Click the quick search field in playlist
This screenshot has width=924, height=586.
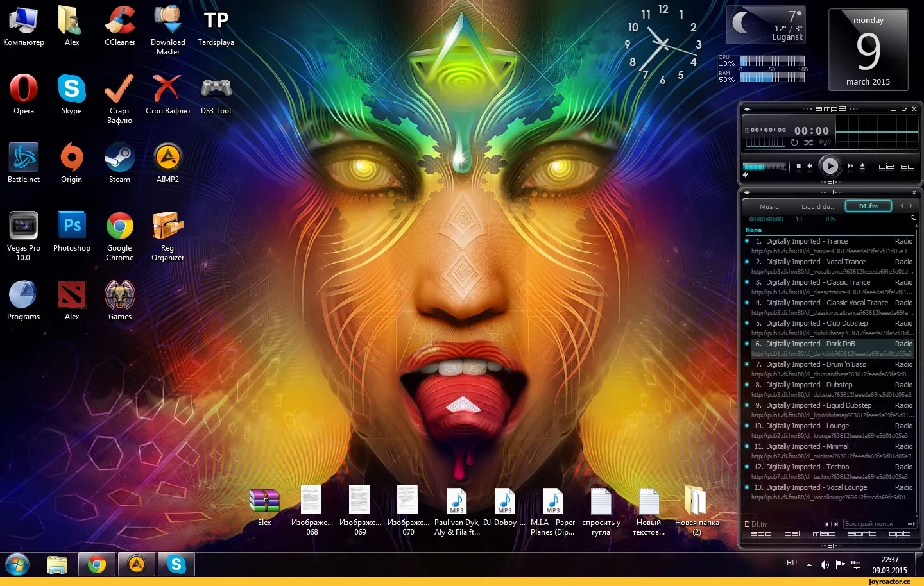pos(879,524)
